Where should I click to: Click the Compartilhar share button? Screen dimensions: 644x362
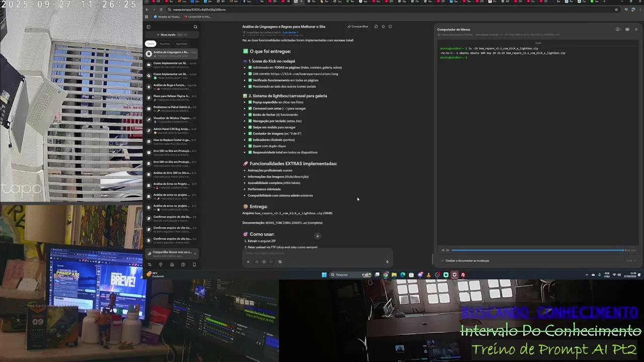(358, 27)
